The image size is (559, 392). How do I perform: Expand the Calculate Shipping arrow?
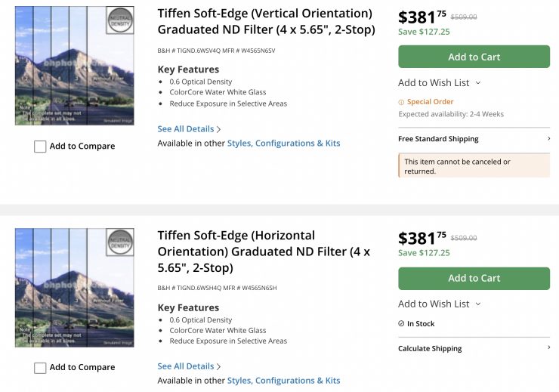click(548, 348)
